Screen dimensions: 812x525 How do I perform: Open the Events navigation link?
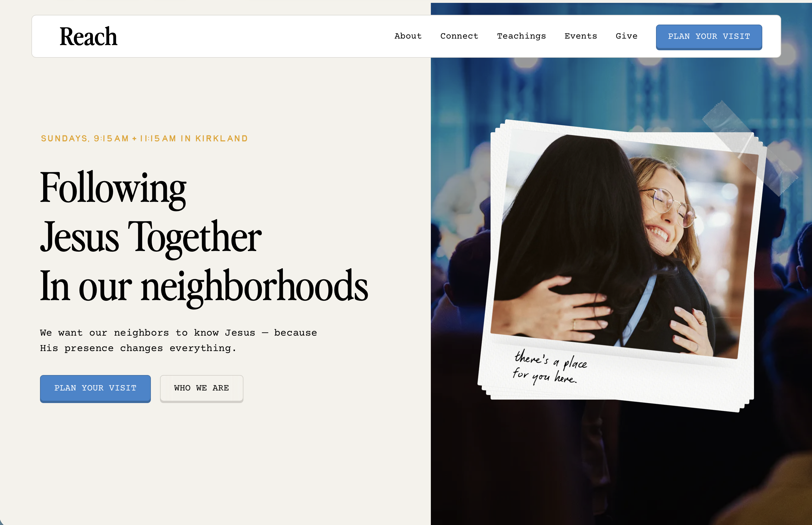coord(581,36)
